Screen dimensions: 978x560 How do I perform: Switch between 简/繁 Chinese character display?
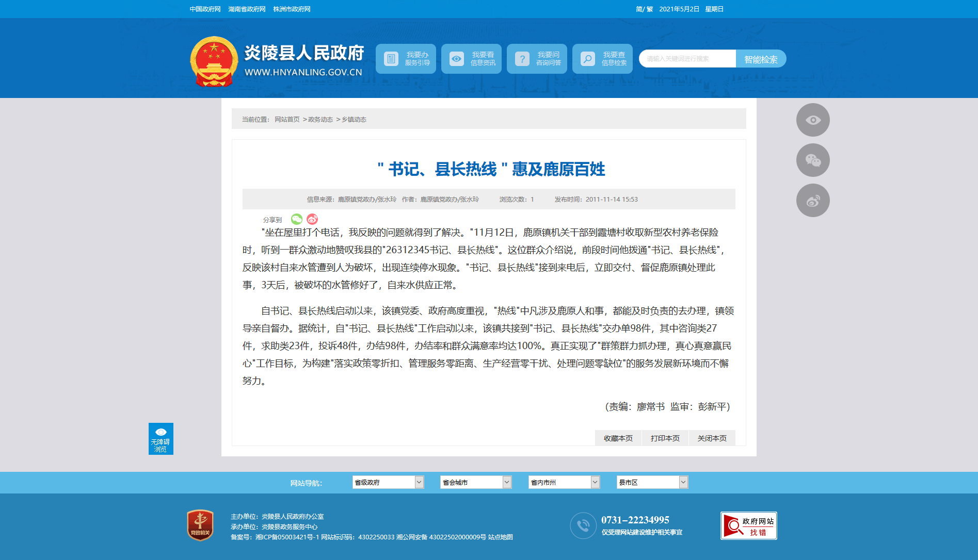pos(644,9)
